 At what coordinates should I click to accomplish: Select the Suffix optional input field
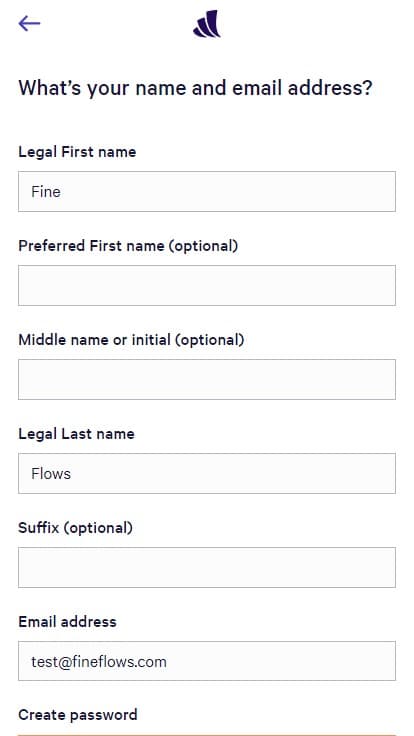click(x=207, y=567)
